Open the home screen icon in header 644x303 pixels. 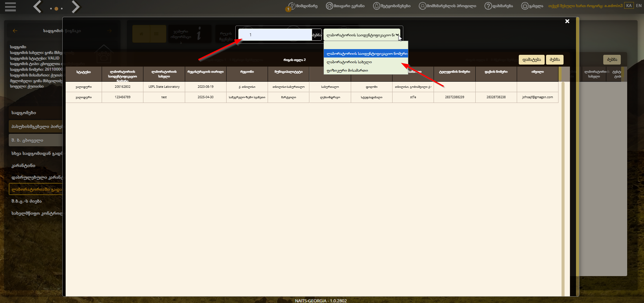(x=329, y=6)
